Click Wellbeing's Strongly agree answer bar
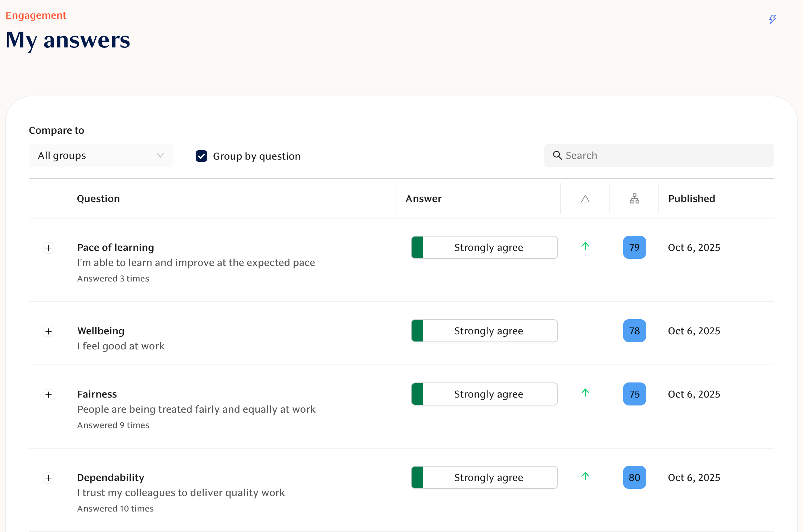 point(484,331)
